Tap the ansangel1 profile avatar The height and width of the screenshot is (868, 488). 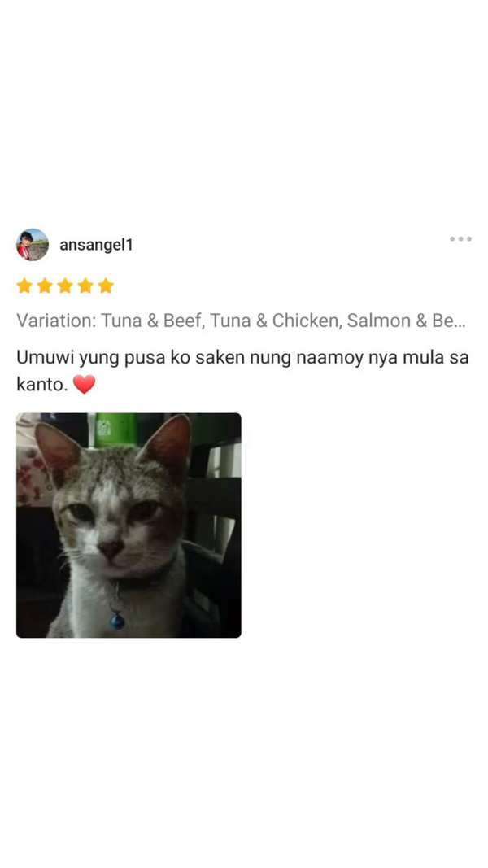coord(32,245)
